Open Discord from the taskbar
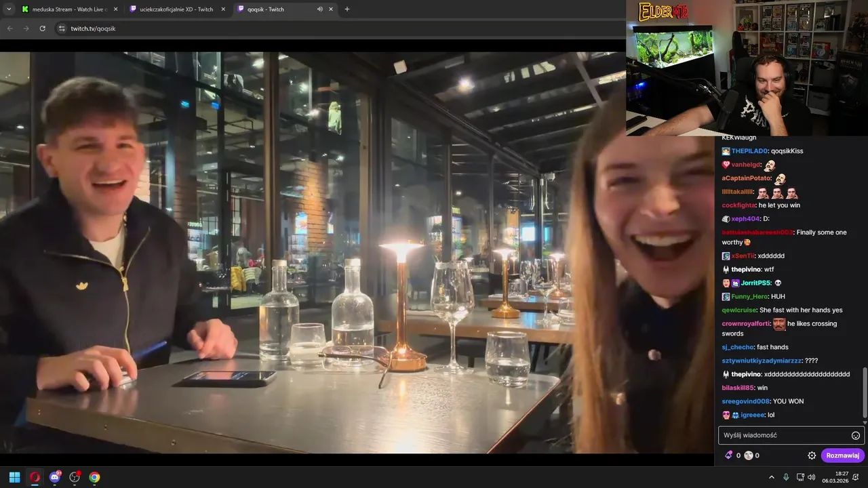Image resolution: width=868 pixels, height=488 pixels. click(x=55, y=477)
